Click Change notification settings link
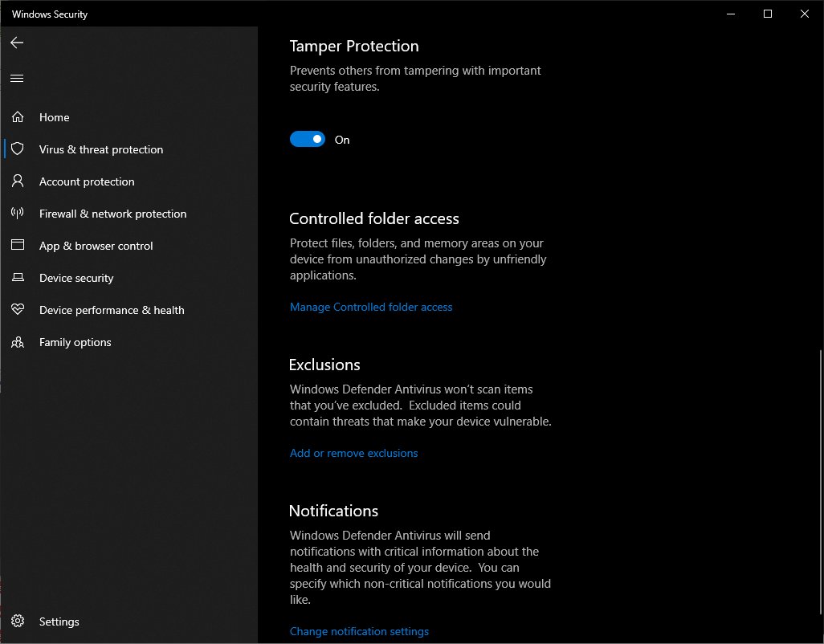 pyautogui.click(x=359, y=631)
